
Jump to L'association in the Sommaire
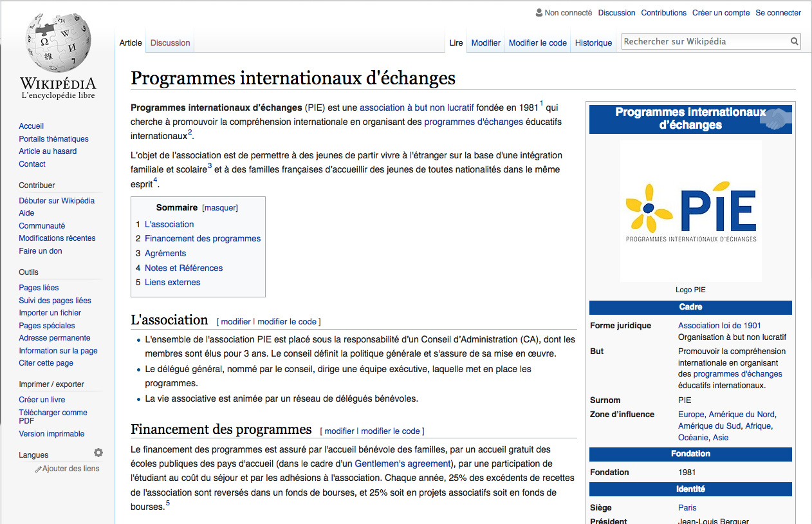(169, 224)
